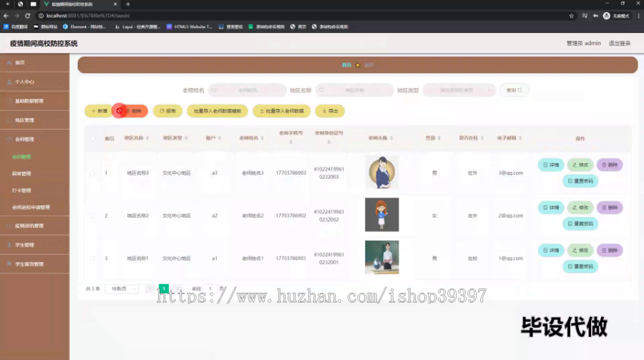The image size is (644, 360).
Task: Open the 10条/页 page size dropdown
Action: pyautogui.click(x=122, y=289)
